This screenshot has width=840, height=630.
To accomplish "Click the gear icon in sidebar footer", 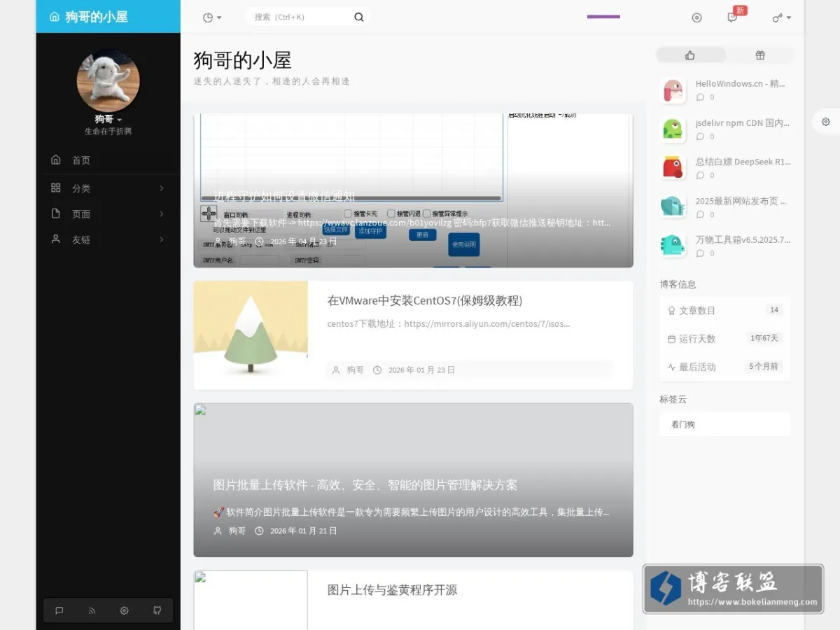I will (124, 610).
